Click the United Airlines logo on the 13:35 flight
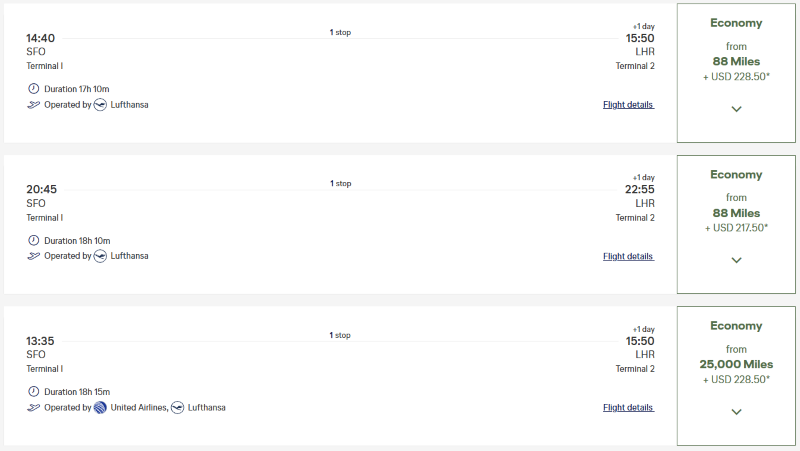 click(x=100, y=407)
